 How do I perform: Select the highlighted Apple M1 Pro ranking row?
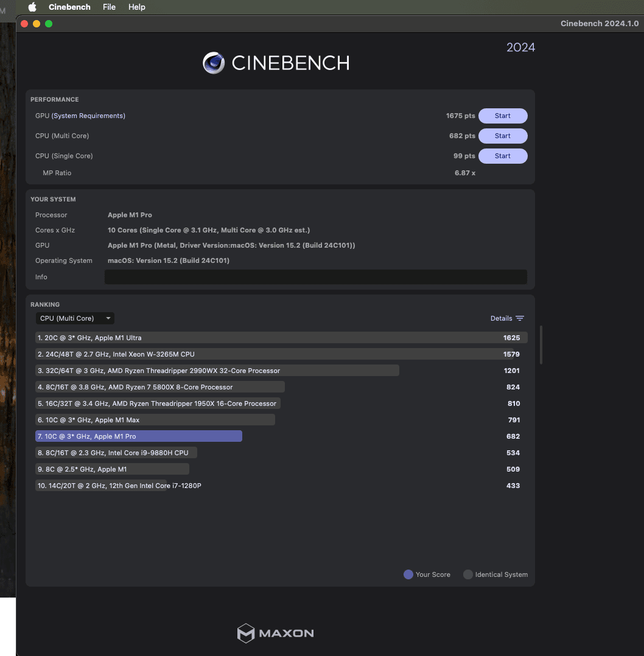[x=281, y=436]
